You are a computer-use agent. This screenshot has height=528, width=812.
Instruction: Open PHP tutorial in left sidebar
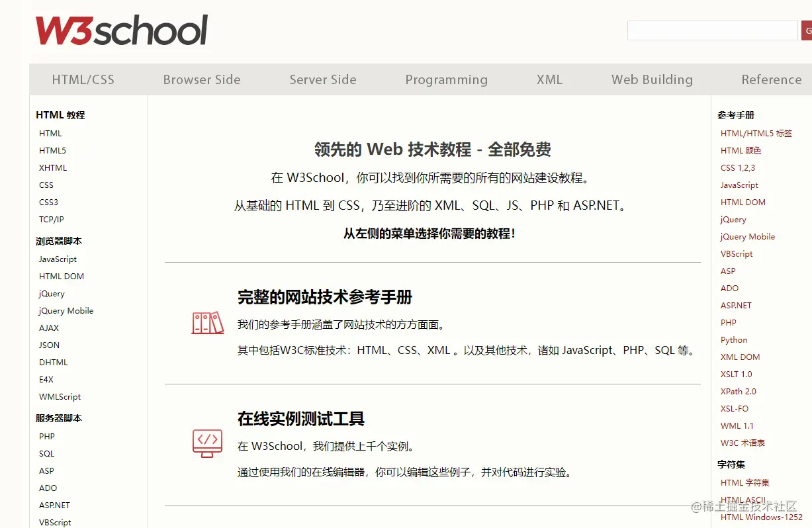[47, 436]
